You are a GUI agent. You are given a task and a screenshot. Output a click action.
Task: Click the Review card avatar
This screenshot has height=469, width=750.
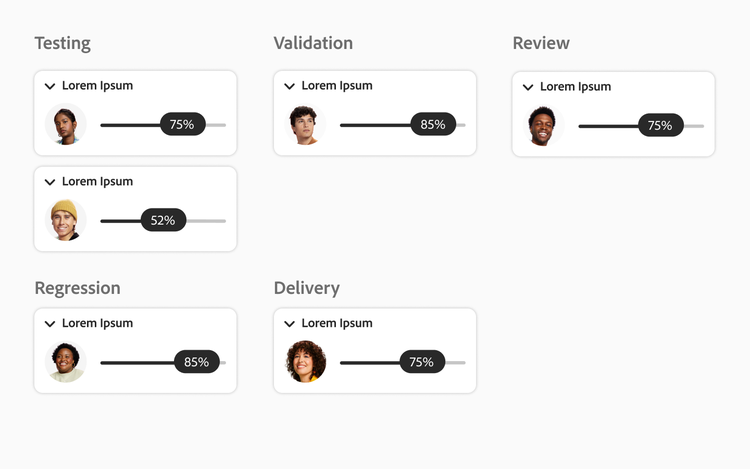545,126
